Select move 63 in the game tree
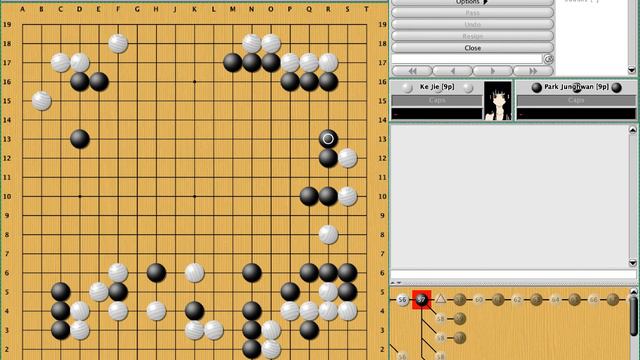The height and width of the screenshot is (360, 640). [536, 300]
